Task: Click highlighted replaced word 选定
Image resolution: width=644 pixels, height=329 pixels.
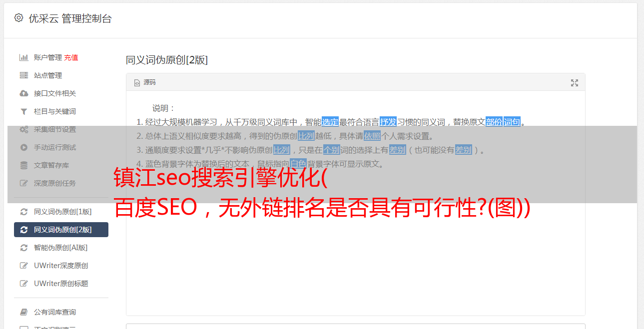Action: point(330,122)
